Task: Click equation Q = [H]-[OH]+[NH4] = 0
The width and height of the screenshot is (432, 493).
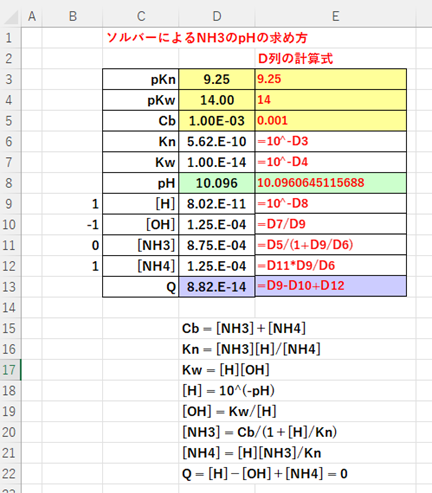Action: (265, 474)
